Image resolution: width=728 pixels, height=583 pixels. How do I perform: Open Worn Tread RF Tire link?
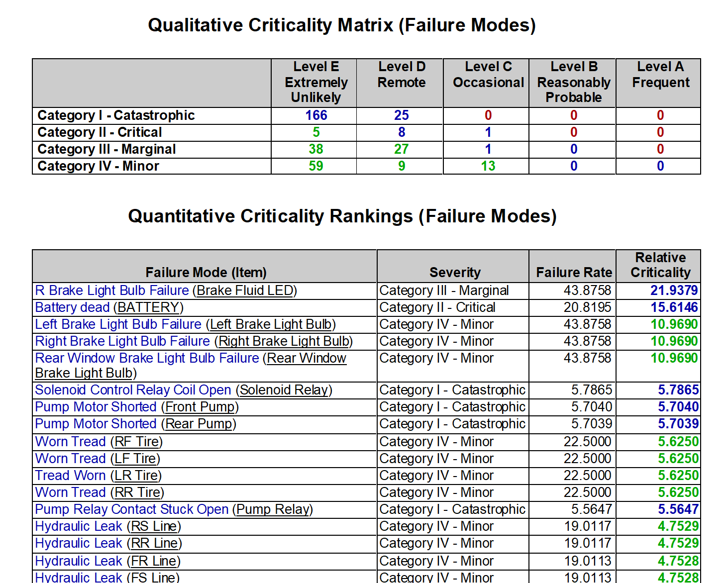(71, 442)
